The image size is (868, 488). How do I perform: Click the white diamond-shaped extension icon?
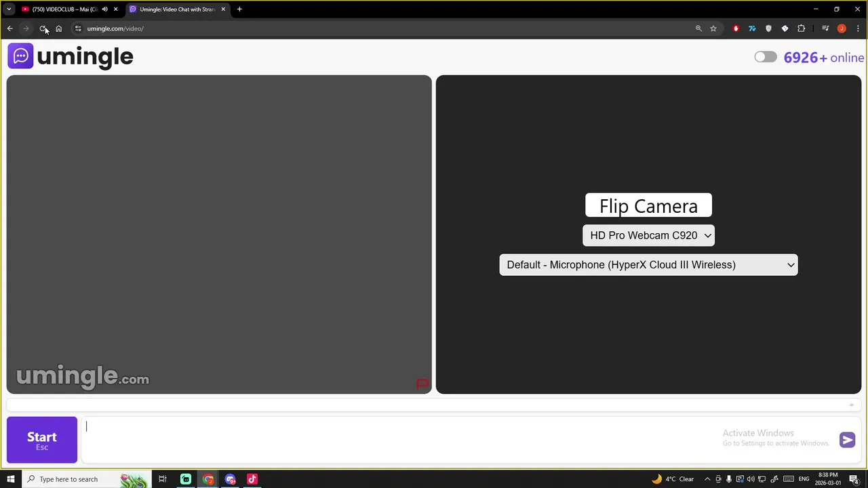(785, 28)
